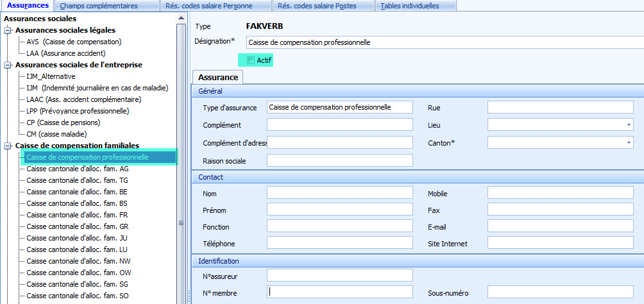Focus the E-mail input field
This screenshot has height=304, width=644.
pos(561,226)
